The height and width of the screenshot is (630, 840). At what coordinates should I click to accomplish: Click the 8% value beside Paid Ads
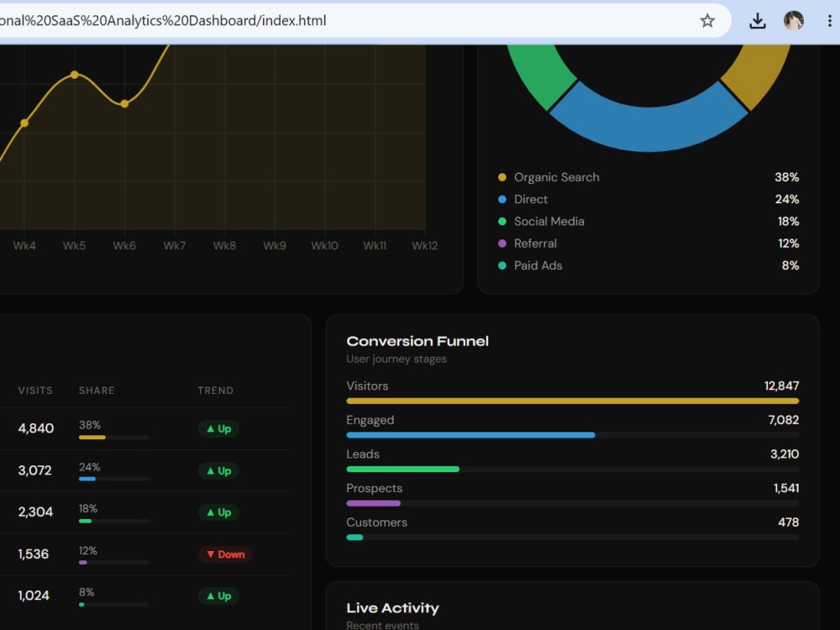coord(790,265)
